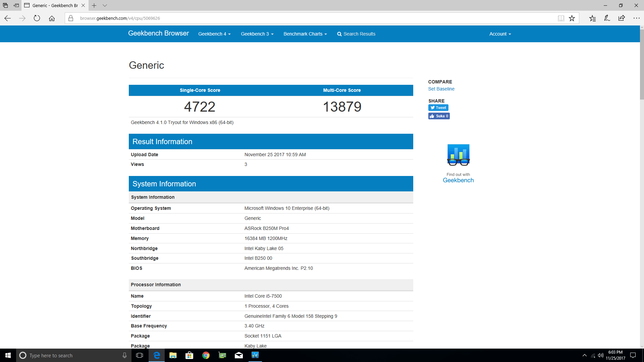Viewport: 644px width, 362px height.
Task: Open Search Results in navbar
Action: pos(356,34)
